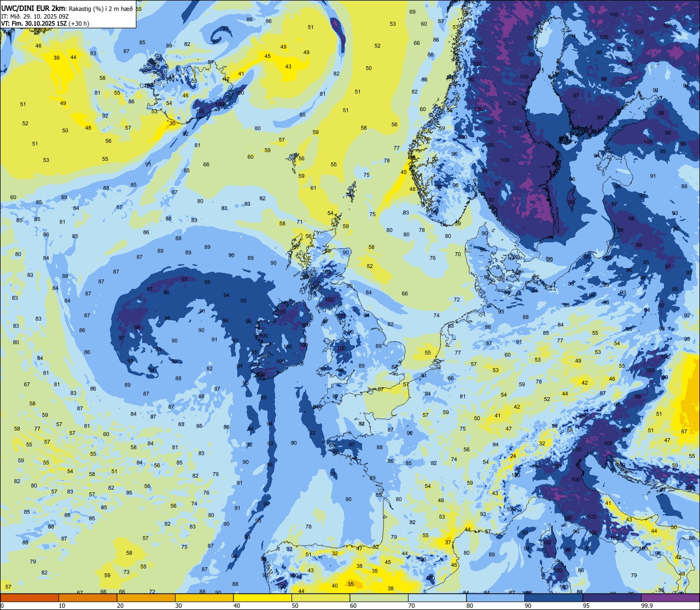
Task: Click the legend label "80"
Action: [469, 606]
